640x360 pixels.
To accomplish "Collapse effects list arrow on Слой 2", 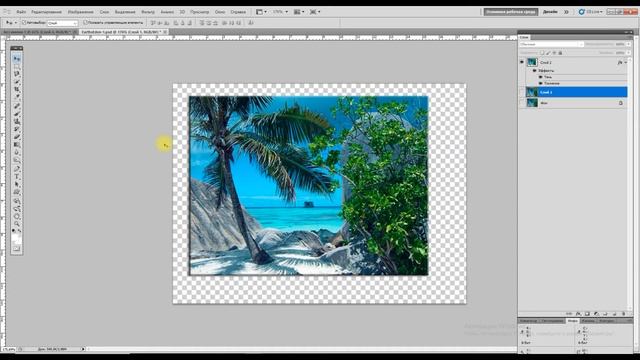I will [x=626, y=62].
